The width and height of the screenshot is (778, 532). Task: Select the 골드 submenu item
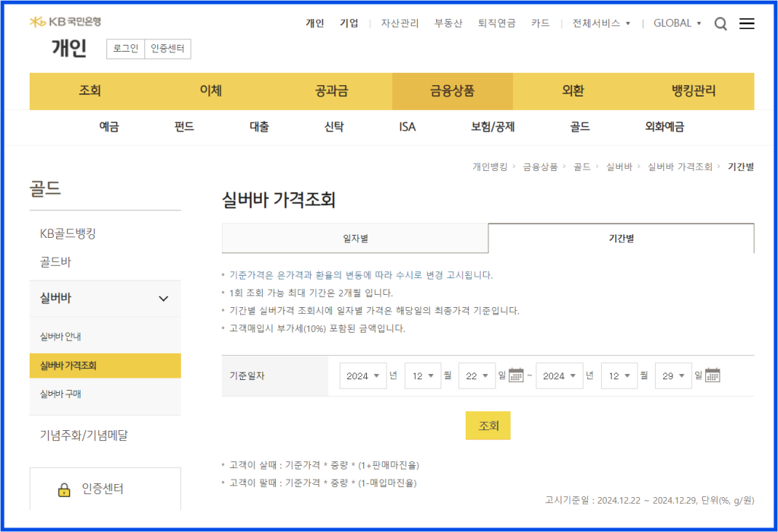tap(580, 127)
